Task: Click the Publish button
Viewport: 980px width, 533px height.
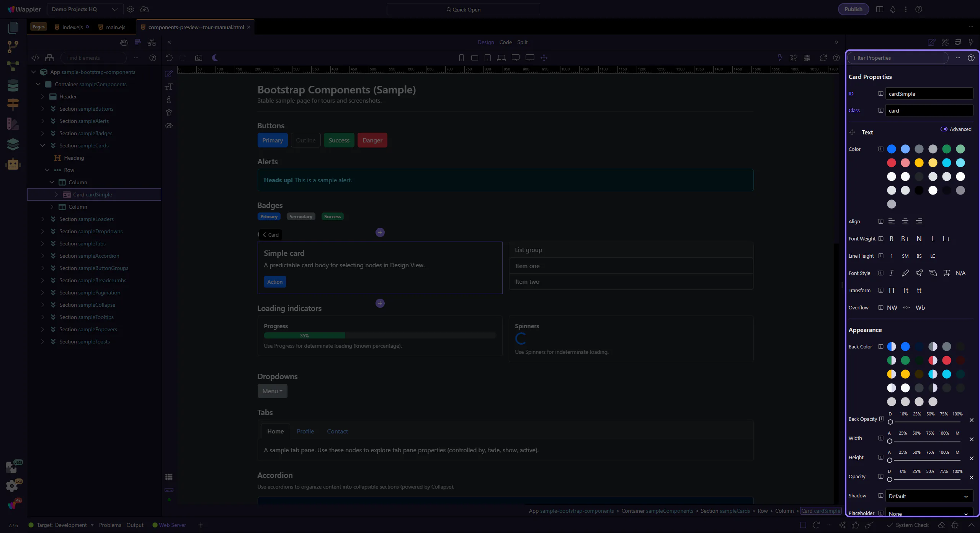Action: pyautogui.click(x=853, y=9)
